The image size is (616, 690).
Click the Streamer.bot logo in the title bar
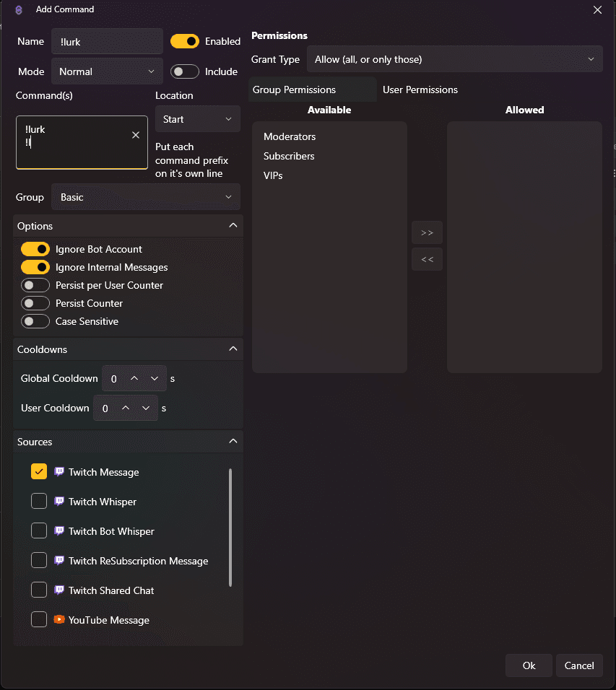click(x=17, y=9)
